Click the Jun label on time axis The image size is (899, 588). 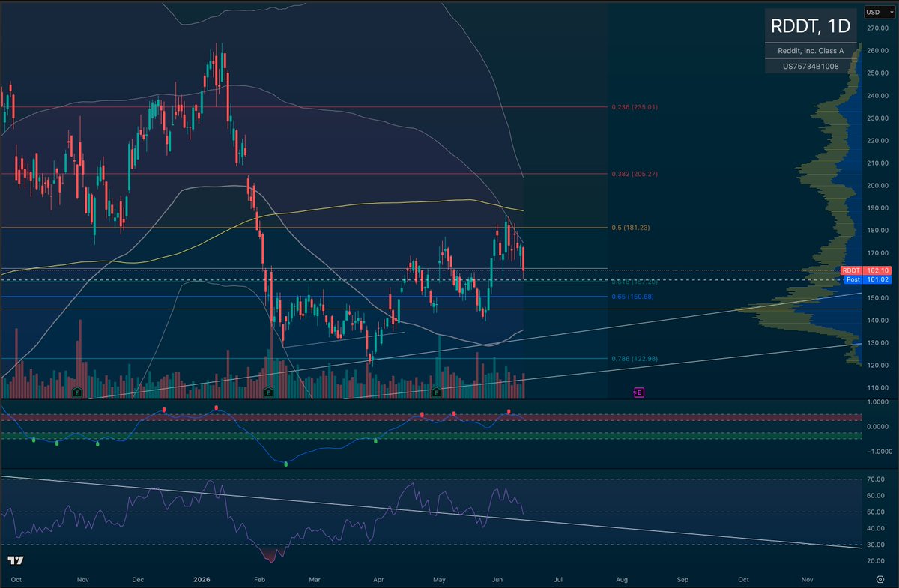point(498,580)
